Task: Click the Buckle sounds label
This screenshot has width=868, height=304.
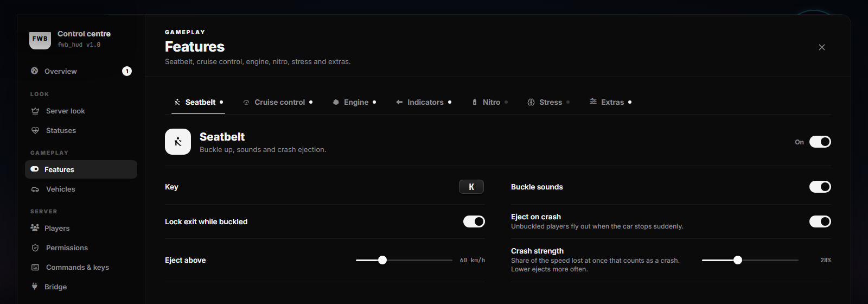Action: click(x=537, y=187)
